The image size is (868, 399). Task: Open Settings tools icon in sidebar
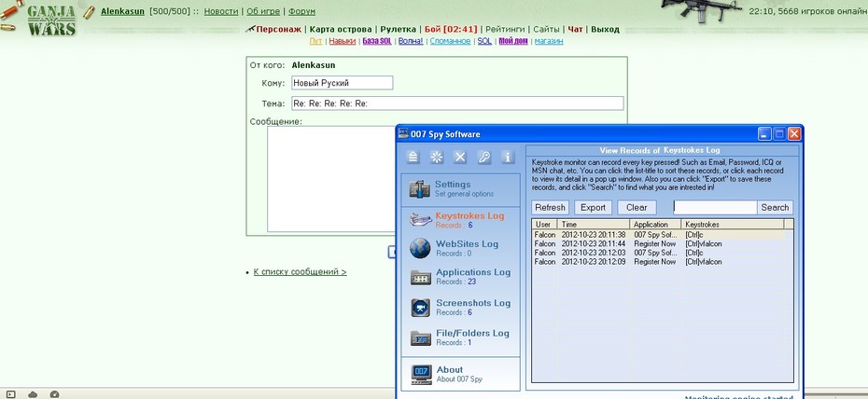pos(420,189)
